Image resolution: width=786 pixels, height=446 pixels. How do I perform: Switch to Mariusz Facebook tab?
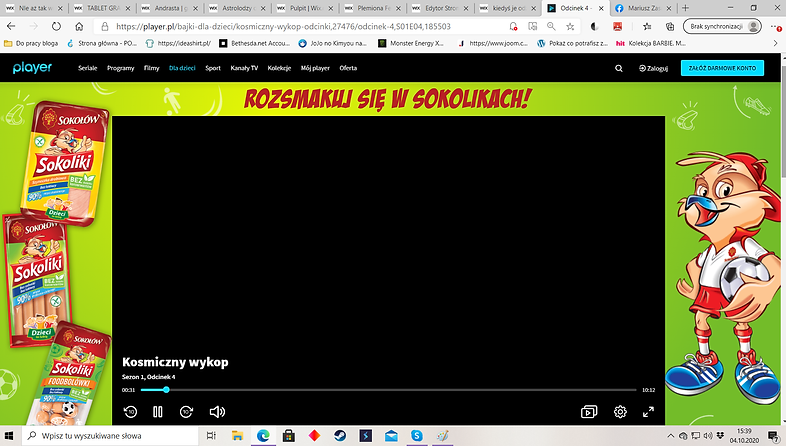[643, 8]
